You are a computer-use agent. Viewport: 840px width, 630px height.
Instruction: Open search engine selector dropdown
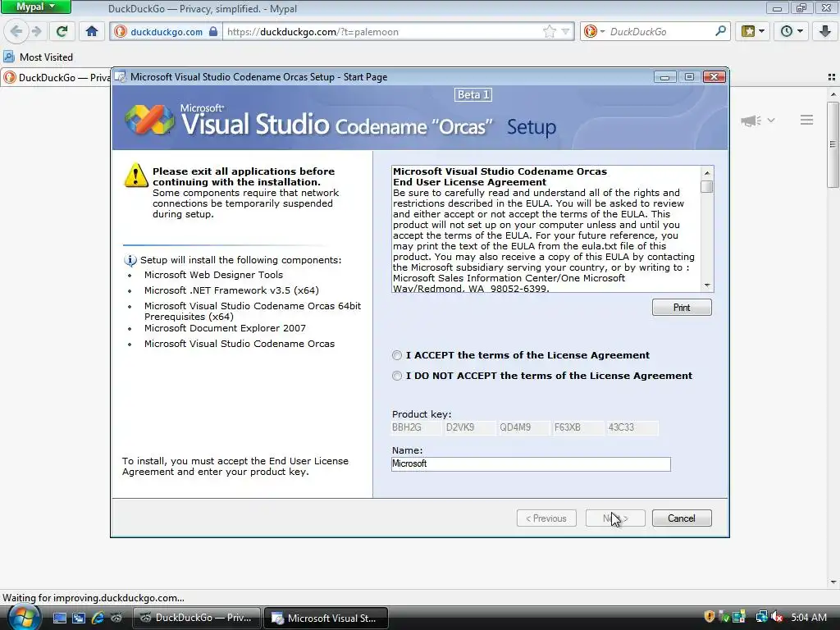click(594, 32)
